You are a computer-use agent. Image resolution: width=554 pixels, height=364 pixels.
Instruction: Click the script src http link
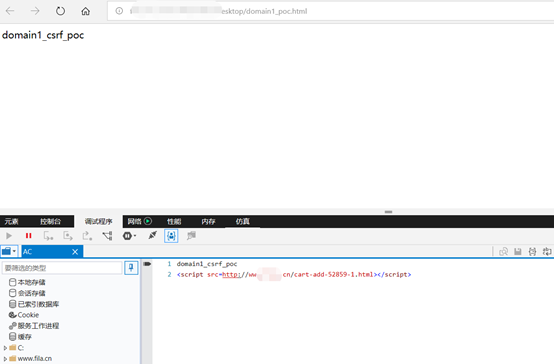(x=297, y=275)
